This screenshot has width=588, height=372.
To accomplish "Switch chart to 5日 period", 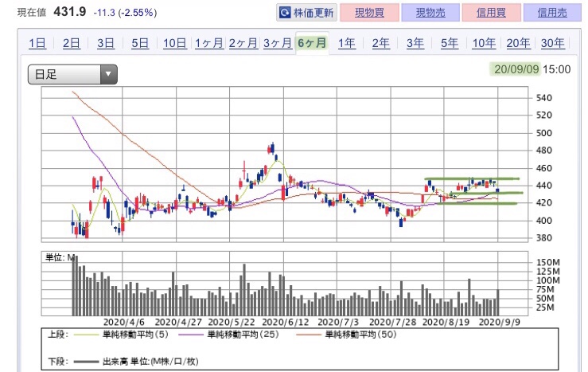I will coord(140,43).
